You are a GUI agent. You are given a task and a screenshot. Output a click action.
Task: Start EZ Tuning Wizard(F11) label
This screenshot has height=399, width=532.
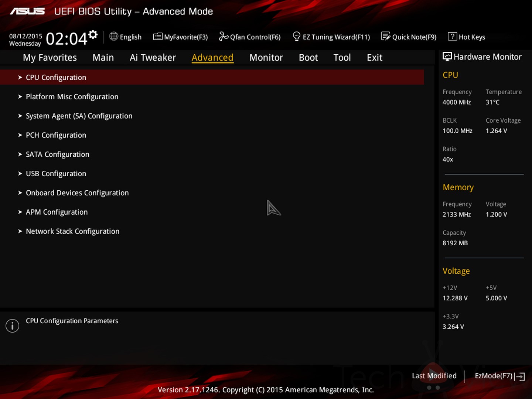(x=336, y=37)
